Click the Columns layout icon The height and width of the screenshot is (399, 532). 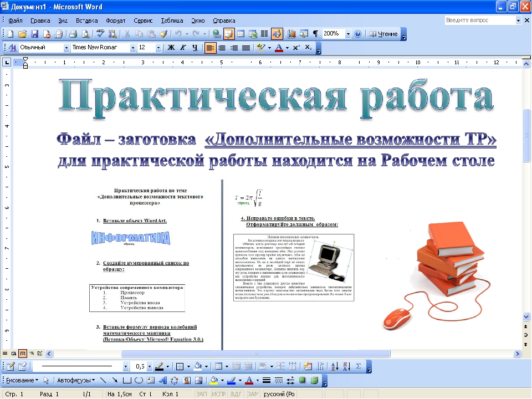tap(264, 34)
